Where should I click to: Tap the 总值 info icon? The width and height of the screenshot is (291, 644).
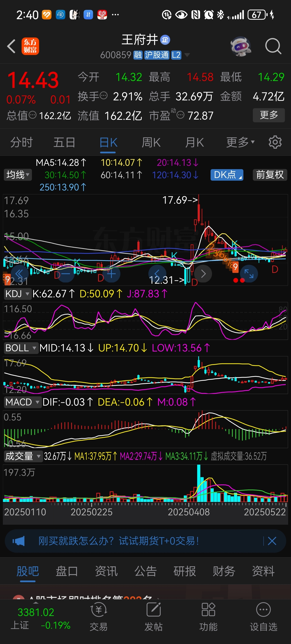(33, 115)
